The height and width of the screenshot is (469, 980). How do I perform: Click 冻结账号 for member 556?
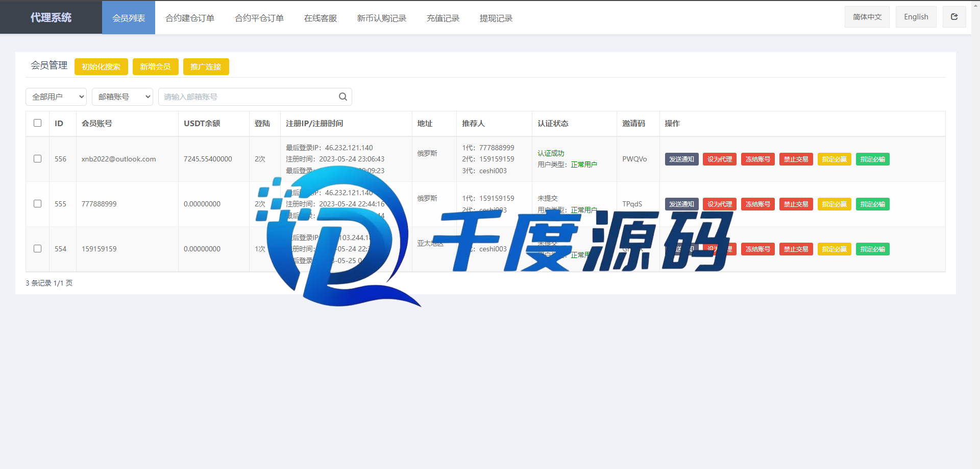(x=758, y=159)
